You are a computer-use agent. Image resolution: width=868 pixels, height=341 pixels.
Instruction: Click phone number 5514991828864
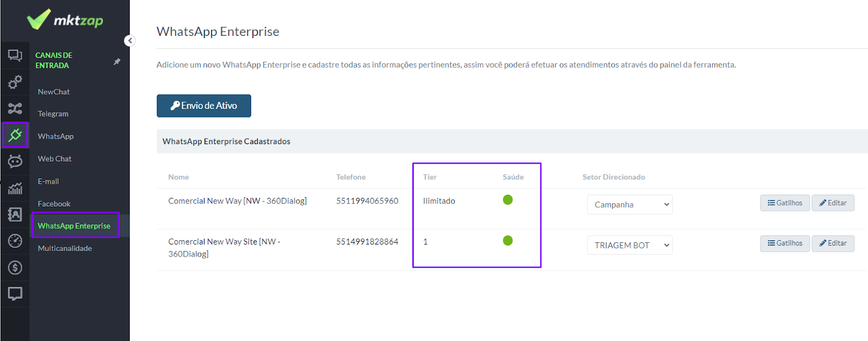click(x=367, y=242)
